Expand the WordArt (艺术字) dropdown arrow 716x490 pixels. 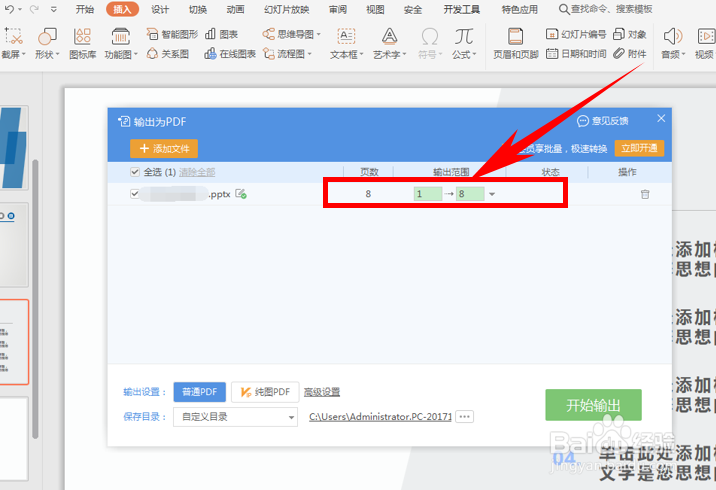pos(404,54)
